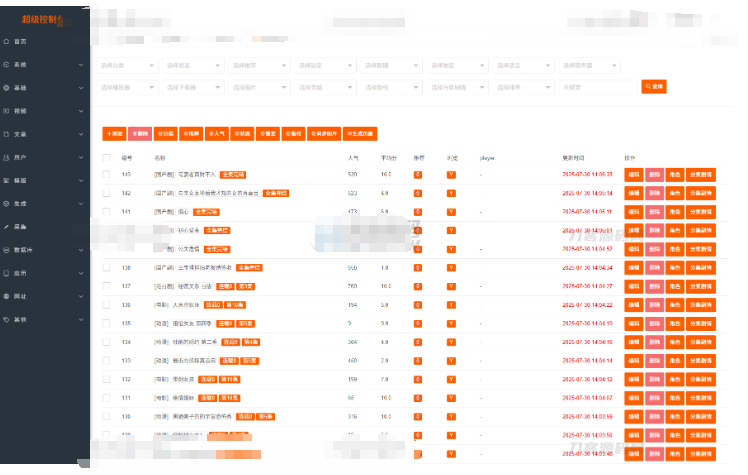This screenshot has height=475, width=748.
Task: Click the gear icon beside 基础
Action: point(7,87)
